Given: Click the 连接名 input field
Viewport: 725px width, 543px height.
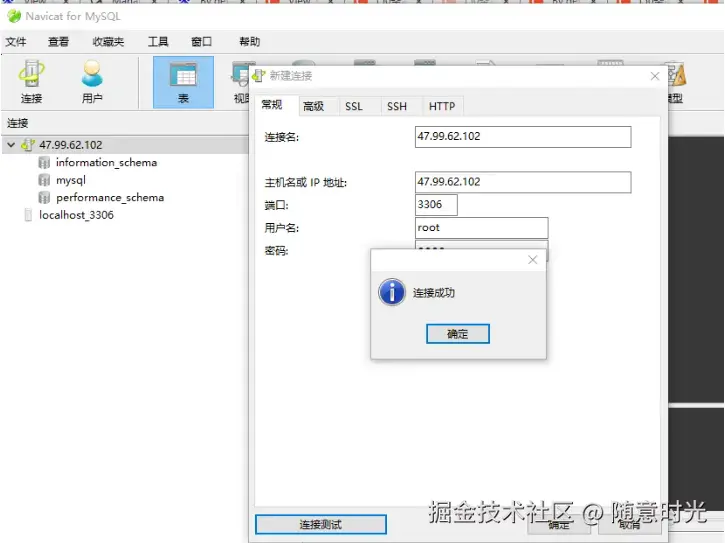Looking at the screenshot, I should point(523,137).
